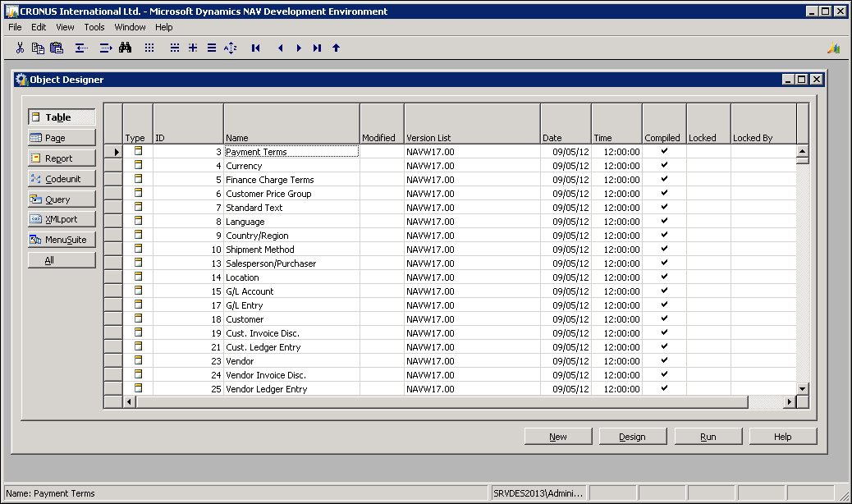This screenshot has height=504, width=852.
Task: Show All object types button
Action: pos(62,260)
